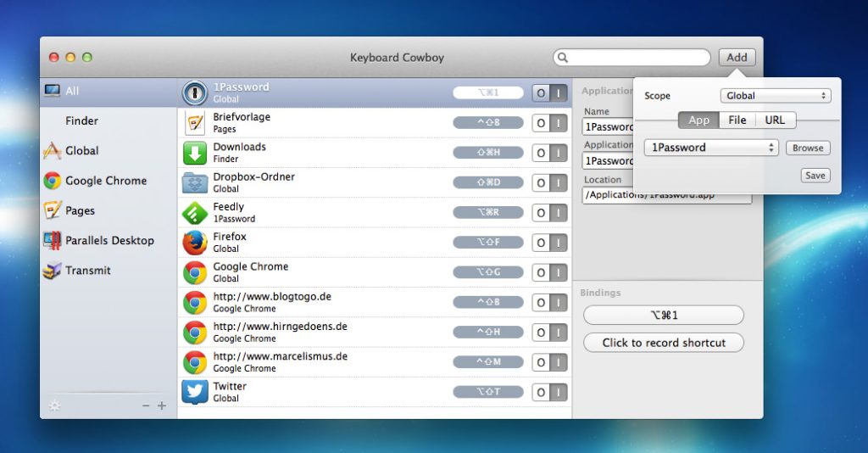Click the Name input field
The height and width of the screenshot is (453, 868).
pyautogui.click(x=607, y=126)
